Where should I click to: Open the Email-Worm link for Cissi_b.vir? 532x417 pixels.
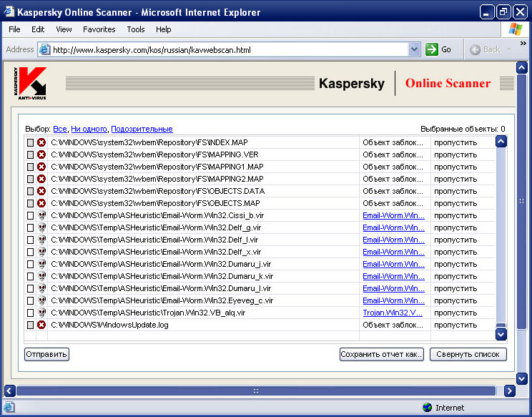(393, 215)
